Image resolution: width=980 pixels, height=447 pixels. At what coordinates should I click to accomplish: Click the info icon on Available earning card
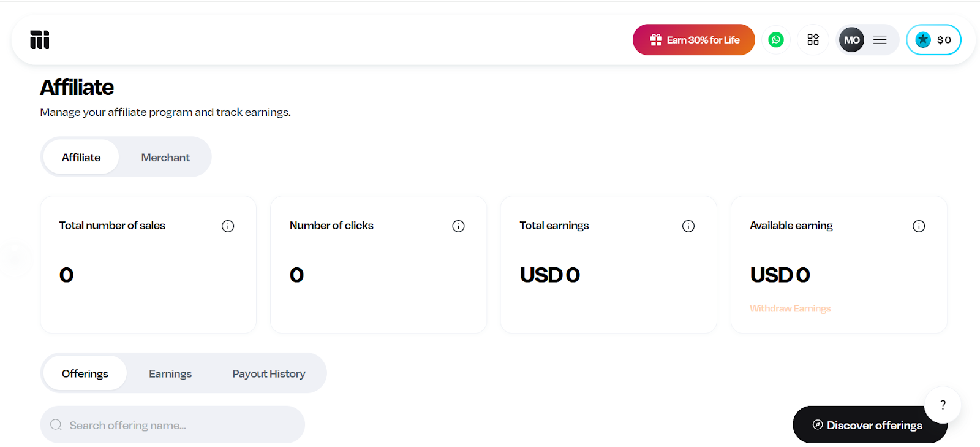point(918,226)
